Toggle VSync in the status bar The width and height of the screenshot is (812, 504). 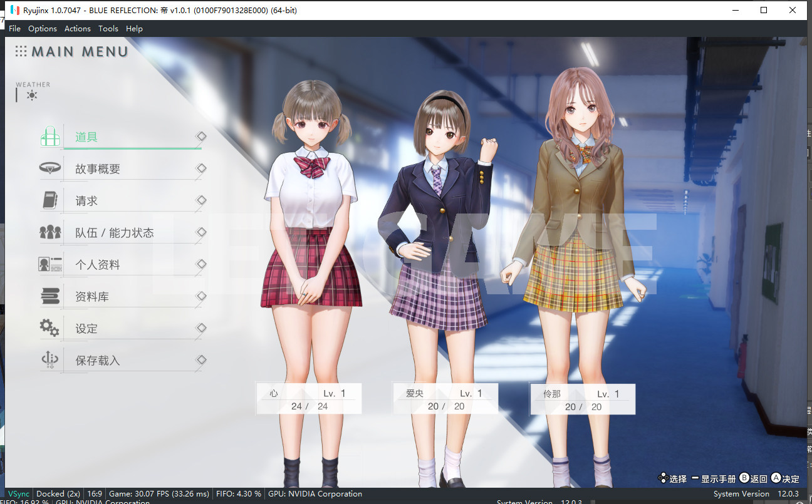point(19,494)
